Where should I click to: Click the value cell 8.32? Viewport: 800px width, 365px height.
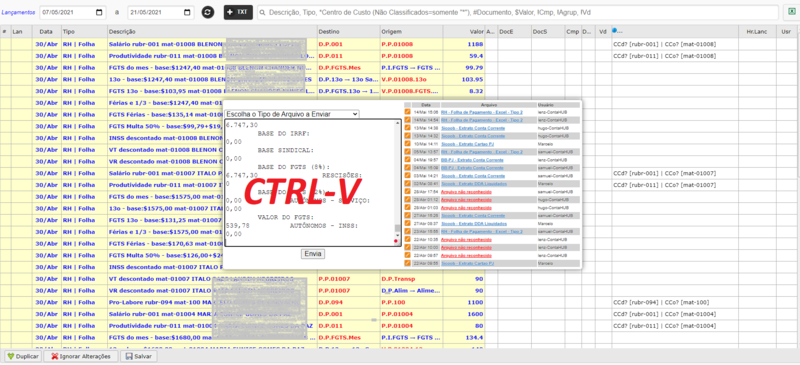coord(463,91)
